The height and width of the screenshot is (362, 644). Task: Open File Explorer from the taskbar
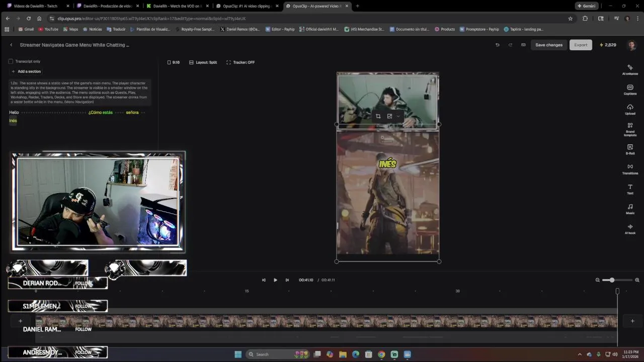[343, 354]
